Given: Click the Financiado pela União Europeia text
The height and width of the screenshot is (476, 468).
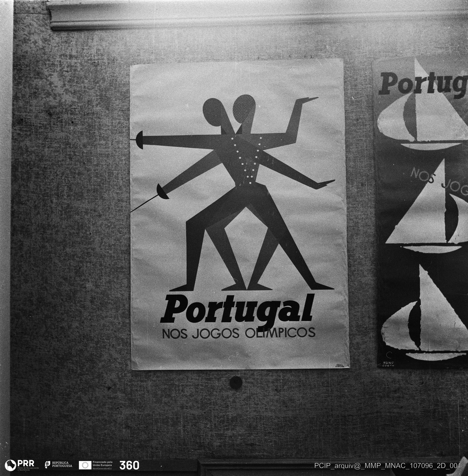Looking at the screenshot, I should click(x=102, y=465).
